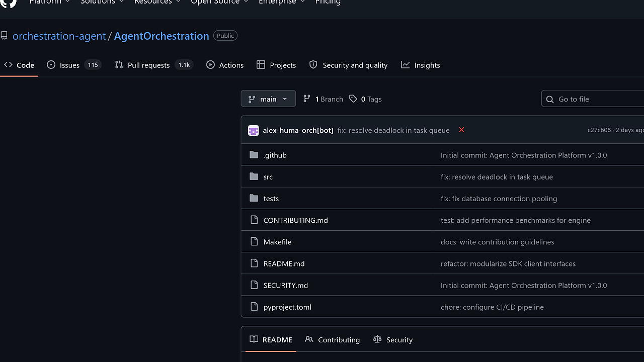Open the main branch dropdown
Image resolution: width=644 pixels, height=362 pixels.
point(268,99)
